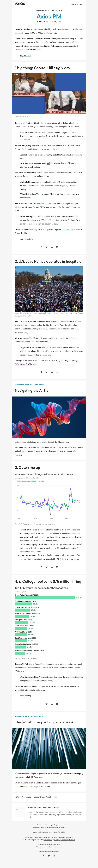Screen dimensions: 98x868
Task: Click the Register here link
Action: (25, 55)
